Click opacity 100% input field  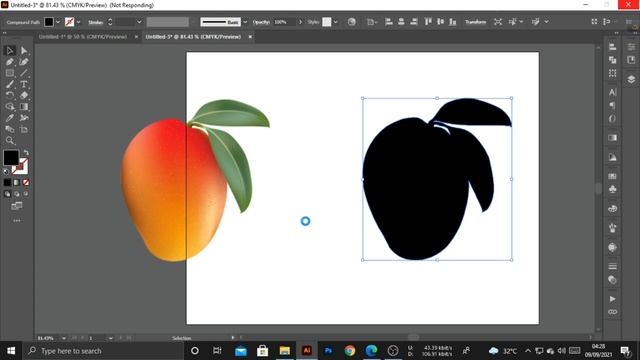284,22
